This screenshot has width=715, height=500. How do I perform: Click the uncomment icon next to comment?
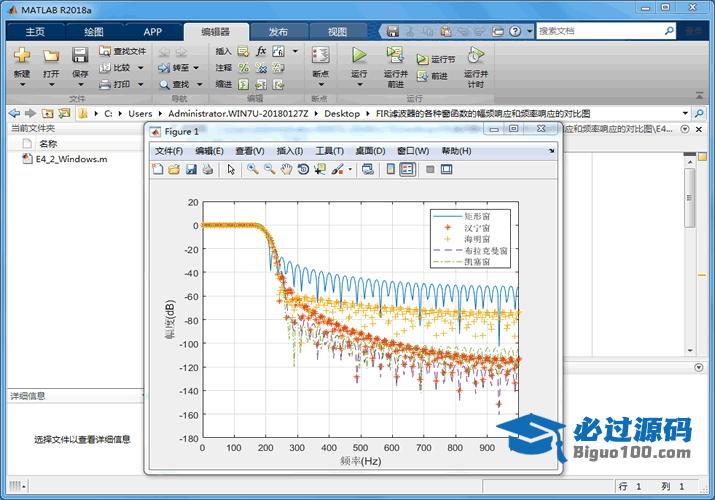click(261, 68)
